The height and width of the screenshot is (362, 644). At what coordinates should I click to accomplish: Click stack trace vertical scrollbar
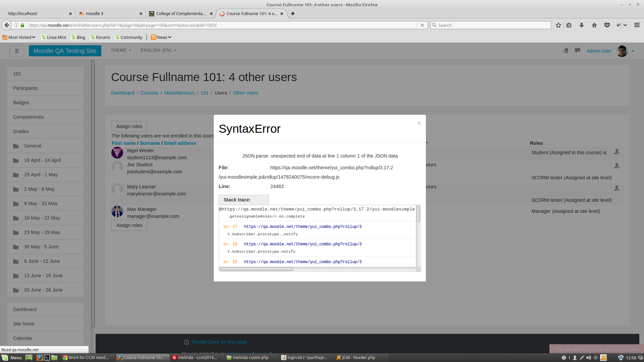418,214
